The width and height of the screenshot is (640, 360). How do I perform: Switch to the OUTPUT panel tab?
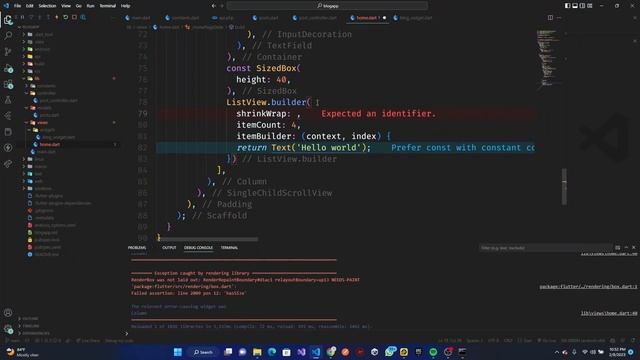pyautogui.click(x=169, y=247)
